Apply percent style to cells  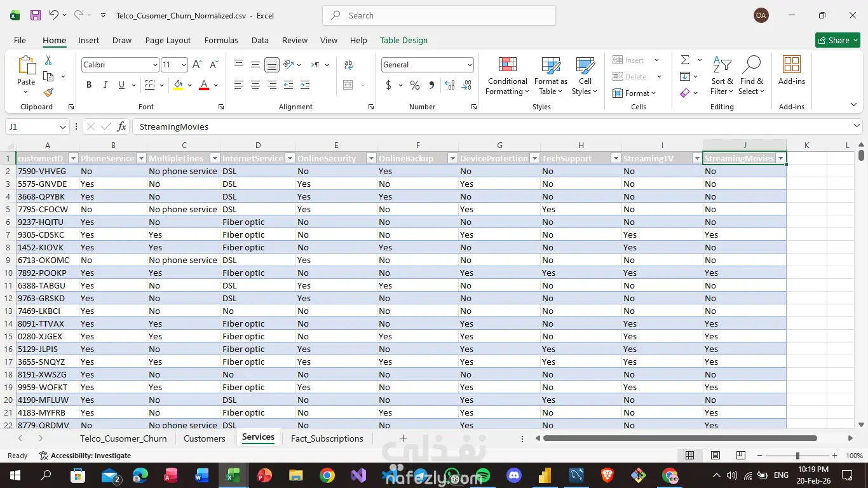415,85
